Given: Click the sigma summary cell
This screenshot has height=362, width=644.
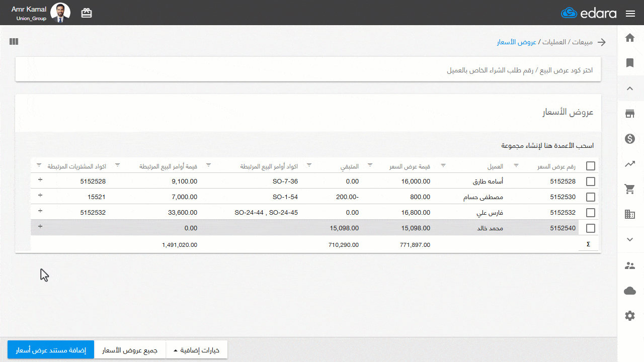Looking at the screenshot, I should [588, 244].
